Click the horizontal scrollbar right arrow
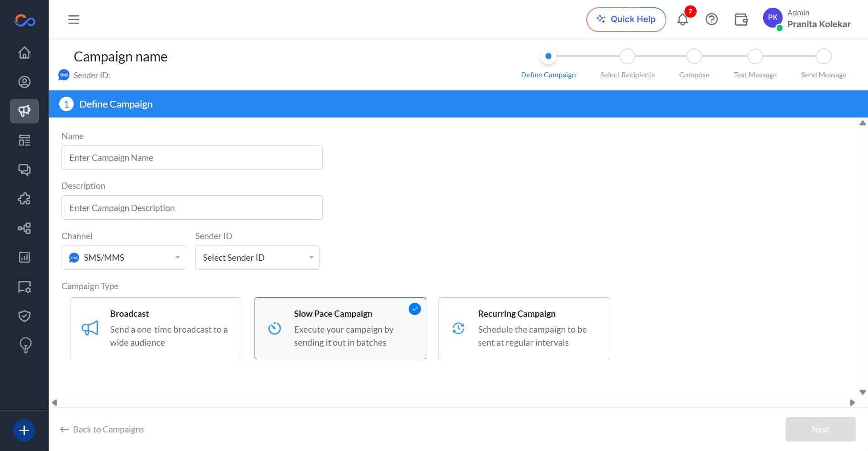This screenshot has height=451, width=868. [852, 403]
